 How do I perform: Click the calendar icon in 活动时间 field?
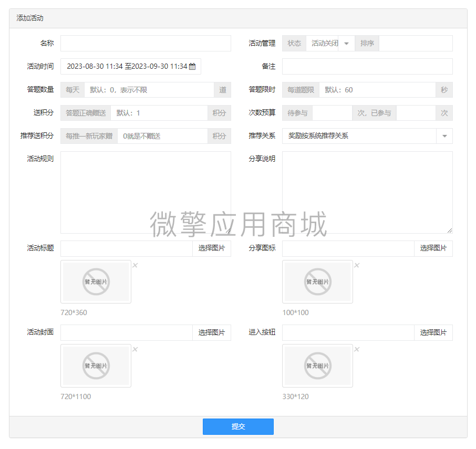[x=192, y=67]
